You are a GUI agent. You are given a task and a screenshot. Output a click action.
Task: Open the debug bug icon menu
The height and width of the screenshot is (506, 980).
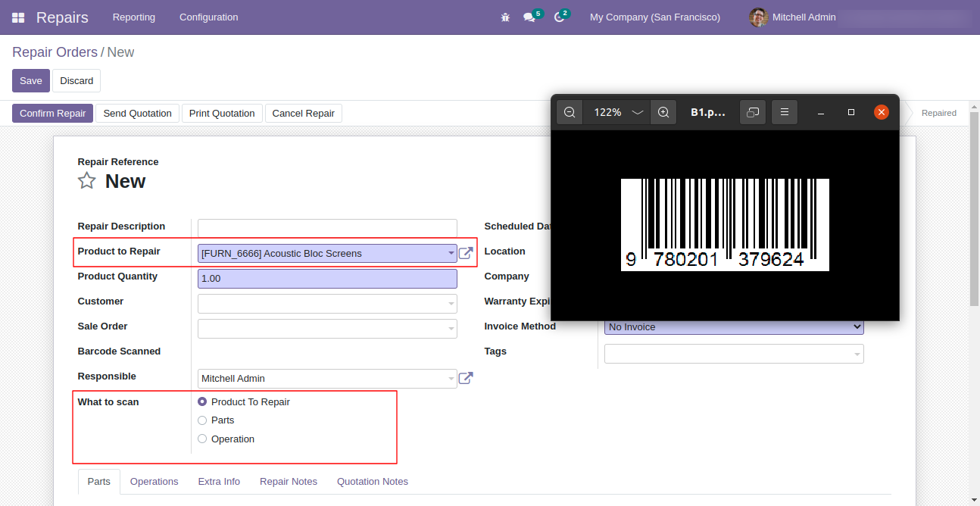(505, 17)
